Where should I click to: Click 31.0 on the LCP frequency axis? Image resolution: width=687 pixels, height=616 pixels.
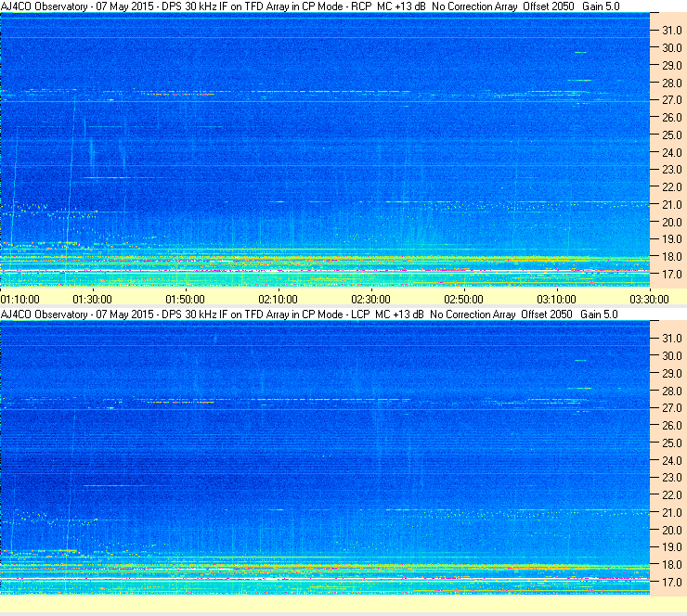pyautogui.click(x=672, y=338)
